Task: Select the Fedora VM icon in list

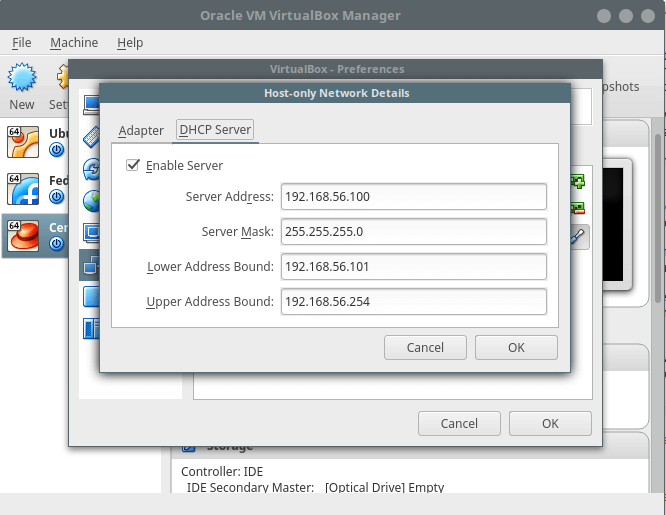Action: click(x=23, y=189)
